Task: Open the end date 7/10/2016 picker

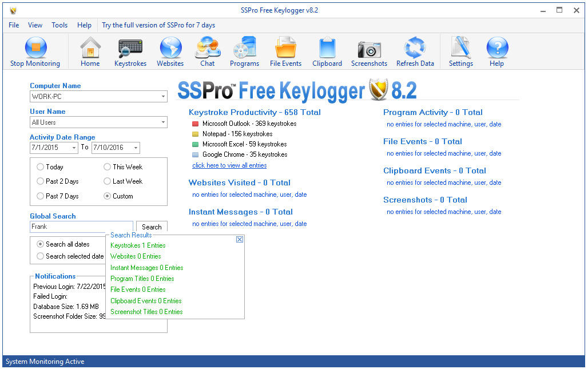Action: point(136,148)
